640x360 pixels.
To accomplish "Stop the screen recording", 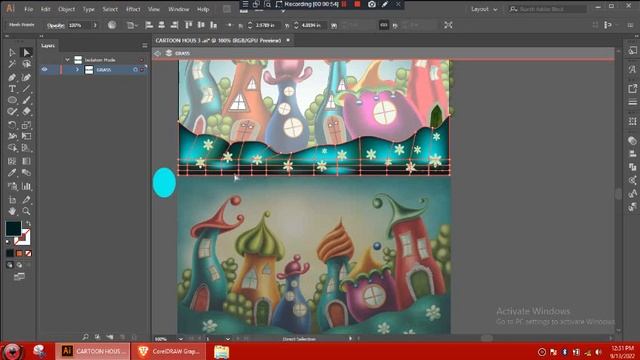I will point(357,4).
